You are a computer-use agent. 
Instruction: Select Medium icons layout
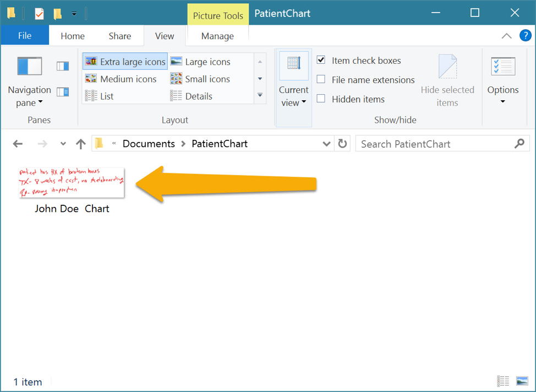(121, 79)
